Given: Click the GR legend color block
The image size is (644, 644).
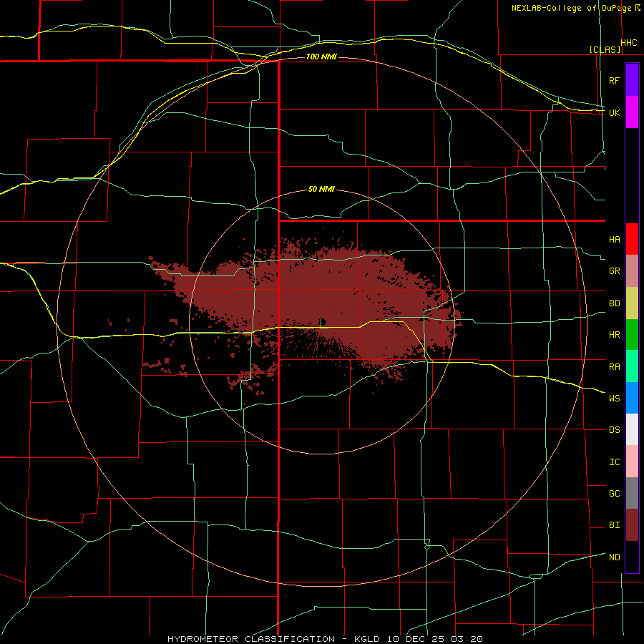Looking at the screenshot, I should click(x=632, y=271).
